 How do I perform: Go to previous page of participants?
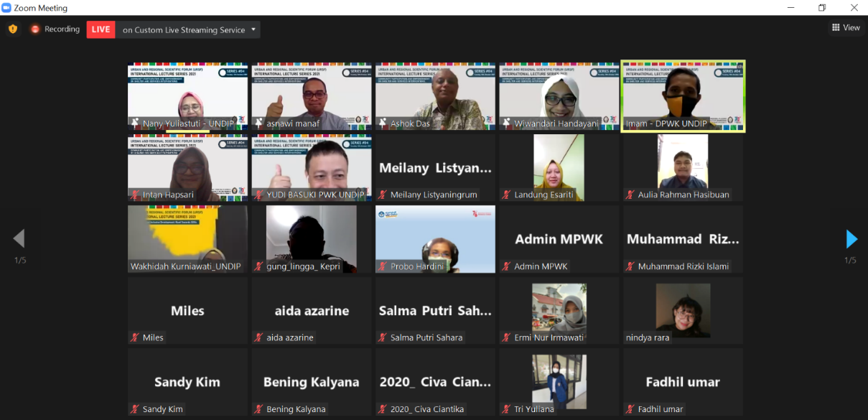click(19, 239)
